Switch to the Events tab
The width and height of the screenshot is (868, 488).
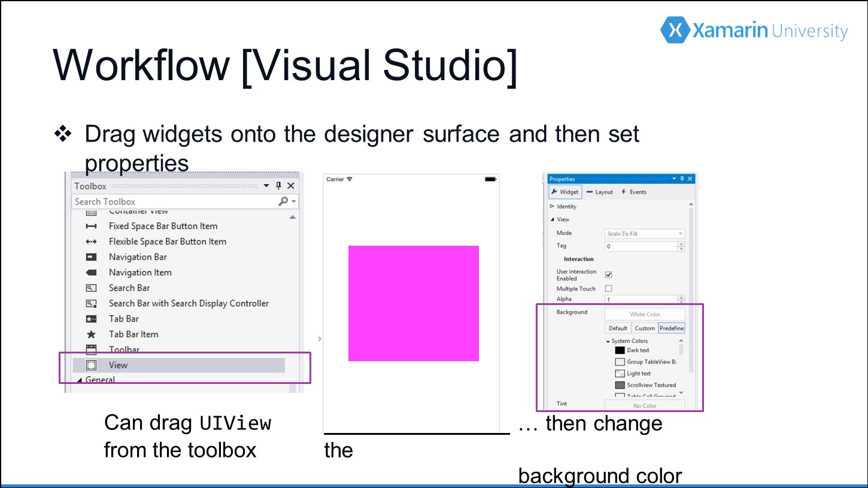[634, 192]
